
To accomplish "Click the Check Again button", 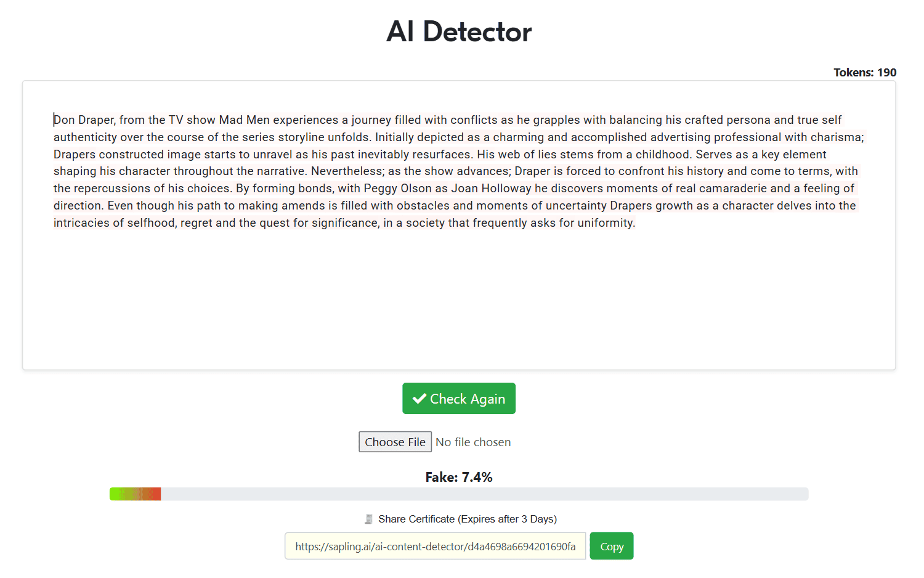I will click(x=459, y=399).
